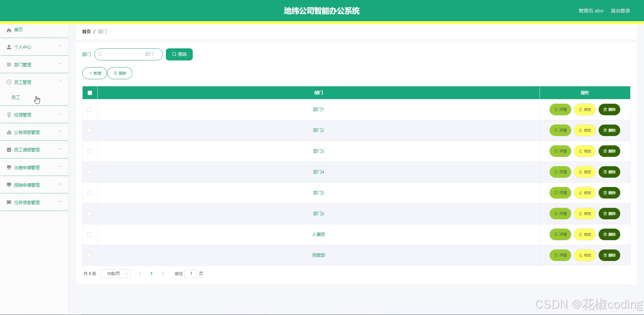644x315 pixels.
Task: Open the 10条/页 page size dropdown
Action: click(x=116, y=274)
